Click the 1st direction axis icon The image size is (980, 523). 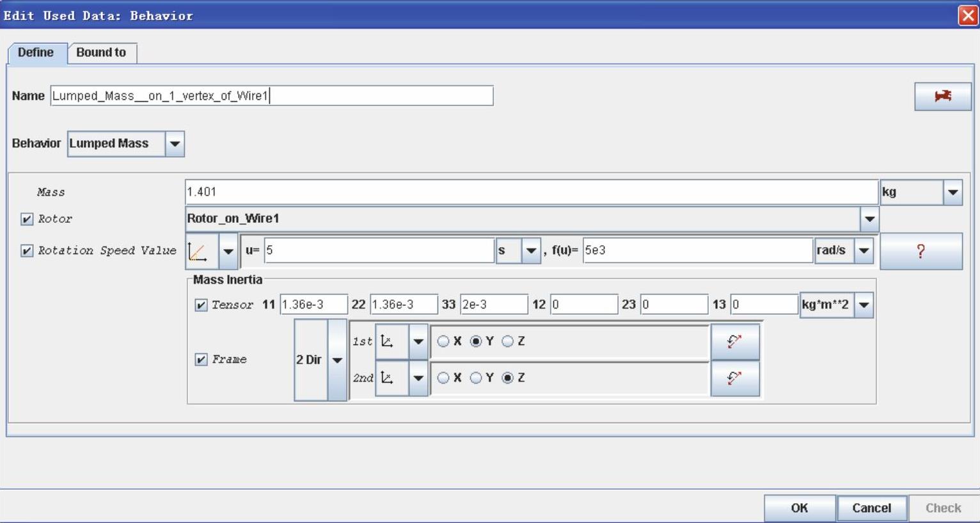point(388,341)
